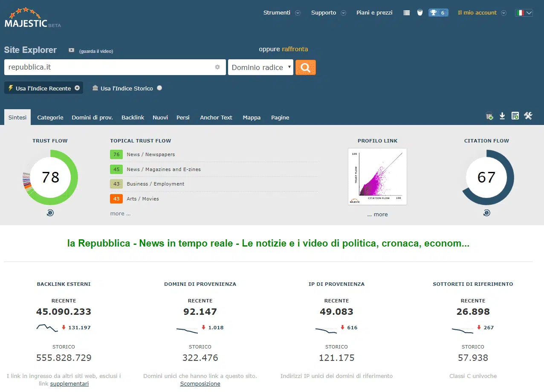Open the Dominio radice dropdown

[x=261, y=67]
